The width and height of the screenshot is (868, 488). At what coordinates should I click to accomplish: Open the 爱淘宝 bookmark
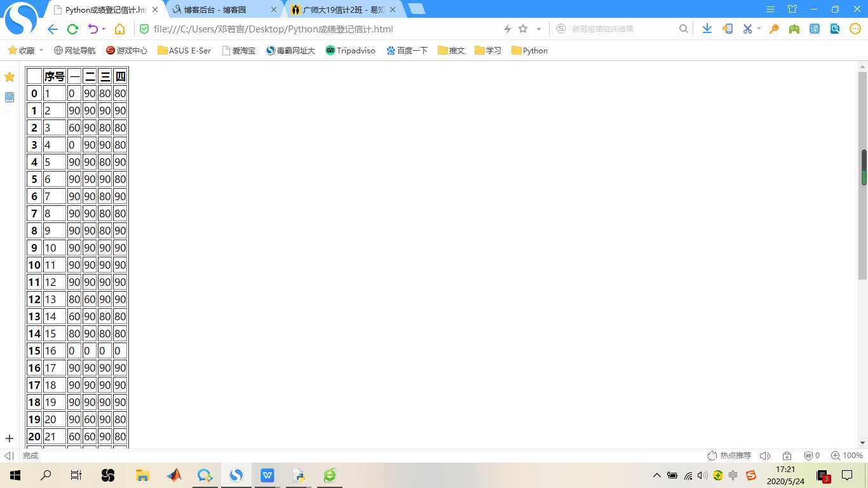coord(239,50)
